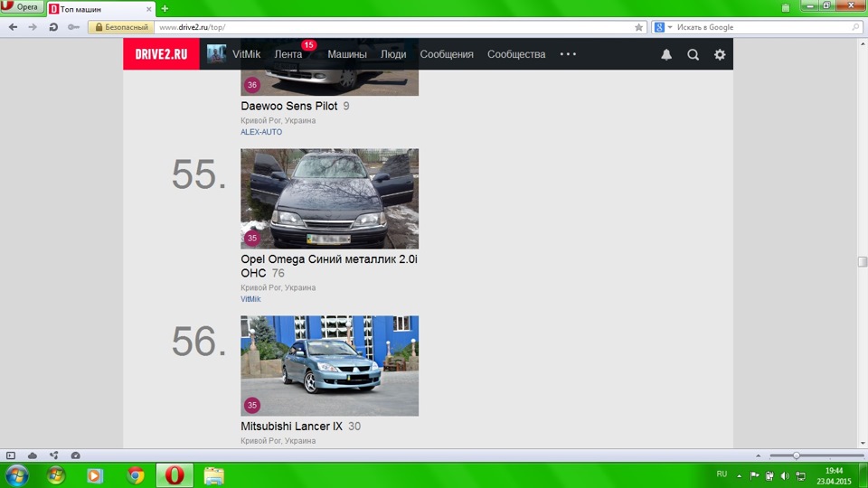Open the Mitsubishi Lancer car photo
The image size is (868, 488).
(329, 366)
